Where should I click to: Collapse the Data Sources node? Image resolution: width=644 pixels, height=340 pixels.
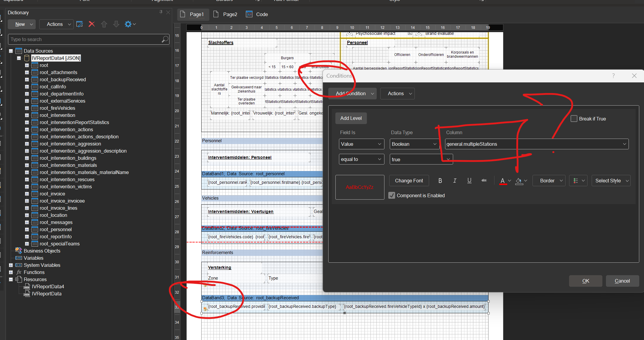(x=11, y=51)
